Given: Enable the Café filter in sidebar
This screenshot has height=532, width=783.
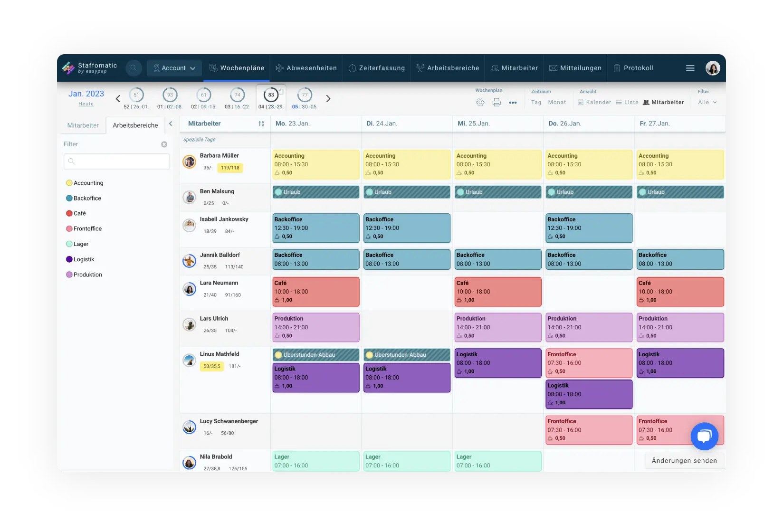Looking at the screenshot, I should pos(79,213).
